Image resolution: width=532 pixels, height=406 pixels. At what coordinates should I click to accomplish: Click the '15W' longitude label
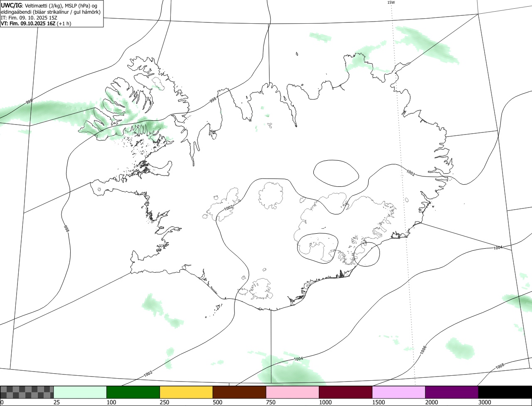391,2
